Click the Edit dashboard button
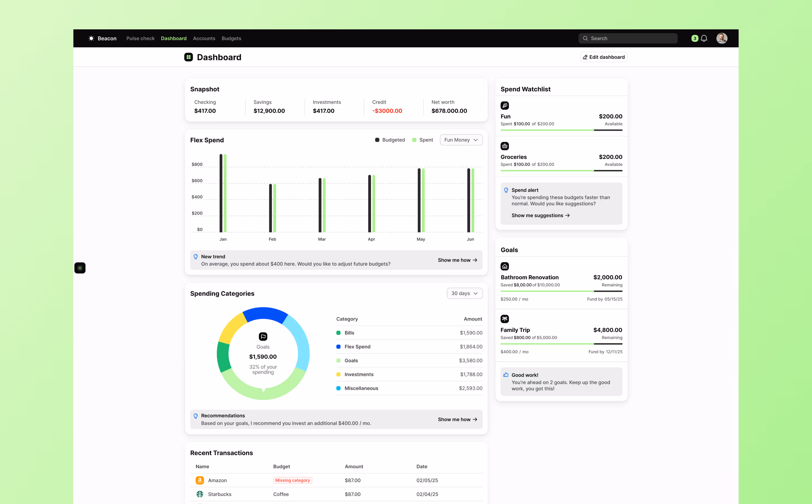This screenshot has height=504, width=812. point(604,57)
